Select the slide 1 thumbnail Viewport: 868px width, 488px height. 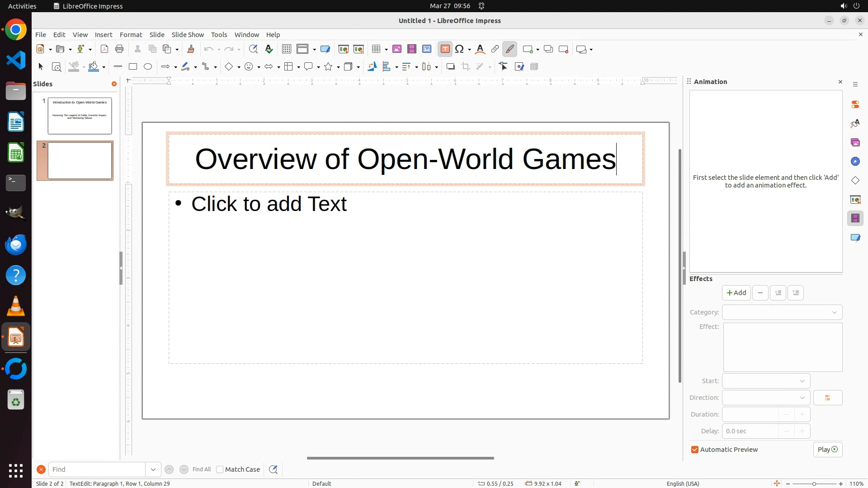(x=80, y=116)
